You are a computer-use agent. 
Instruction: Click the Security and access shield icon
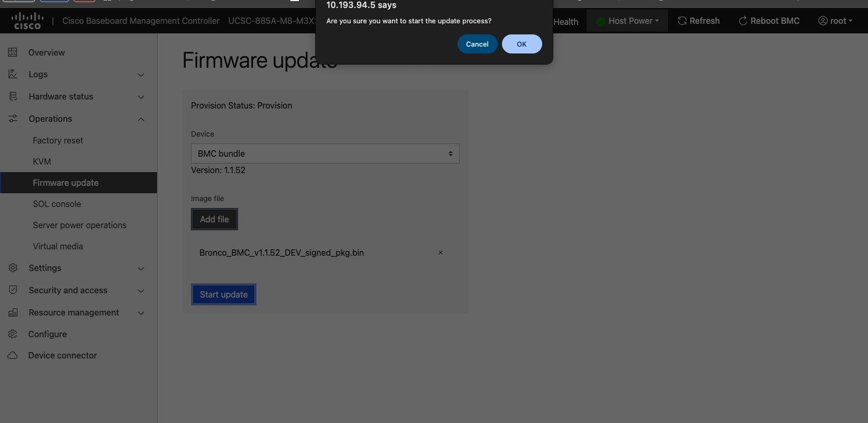[x=13, y=290]
